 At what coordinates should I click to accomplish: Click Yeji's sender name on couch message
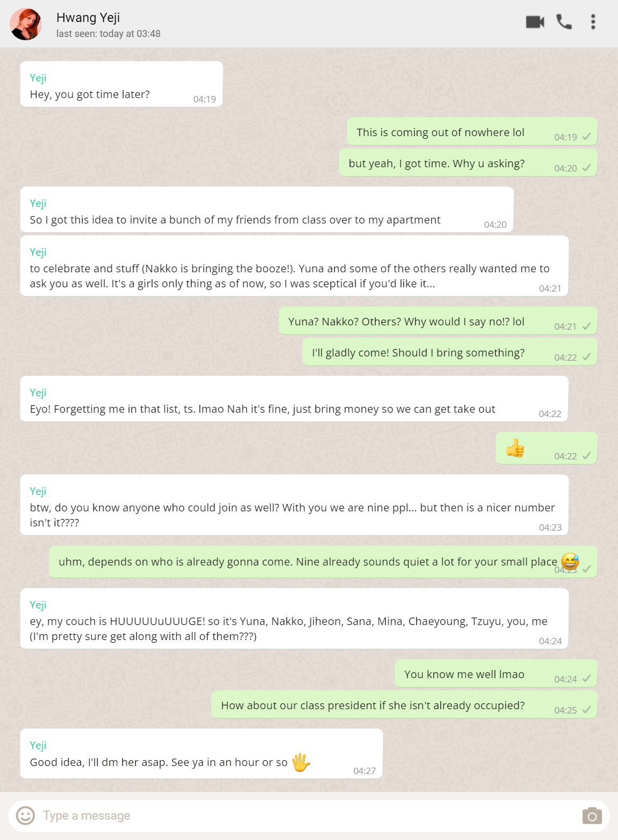coord(38,605)
